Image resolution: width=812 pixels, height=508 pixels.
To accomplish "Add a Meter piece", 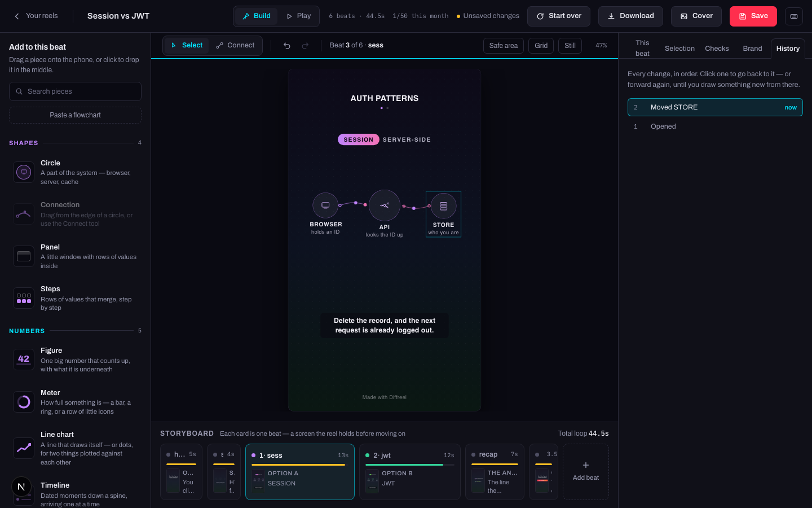I will 76,402.
